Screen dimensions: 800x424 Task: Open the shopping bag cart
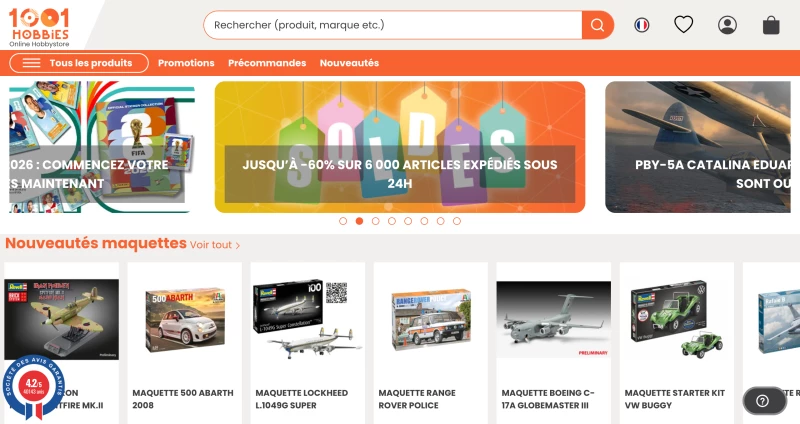click(x=771, y=25)
